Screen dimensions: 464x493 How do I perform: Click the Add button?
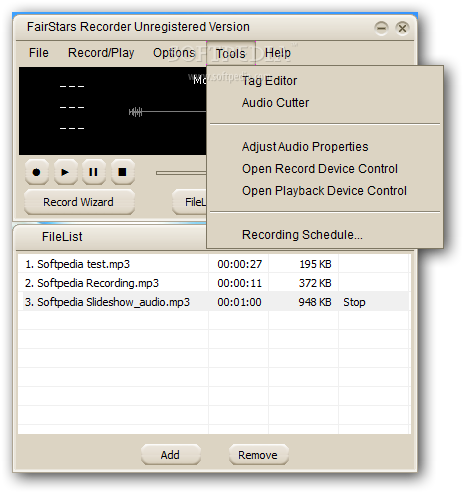pos(171,455)
